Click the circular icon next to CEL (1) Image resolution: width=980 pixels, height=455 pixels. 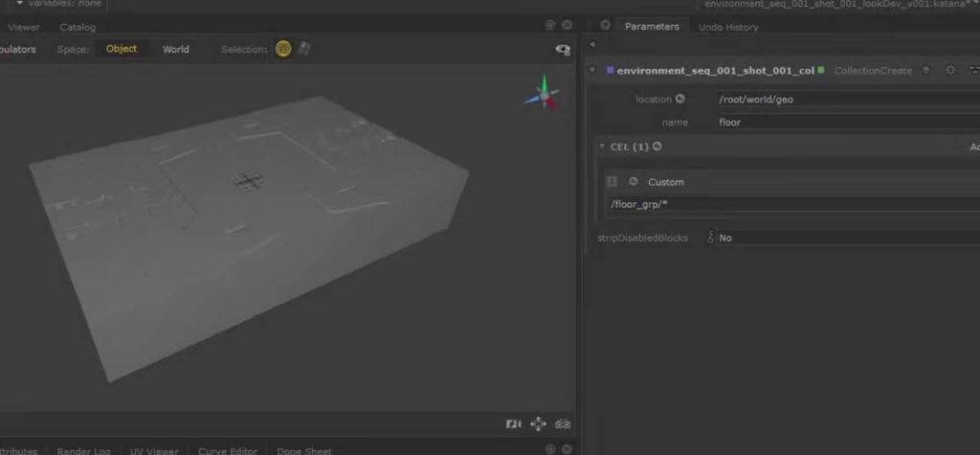click(657, 147)
